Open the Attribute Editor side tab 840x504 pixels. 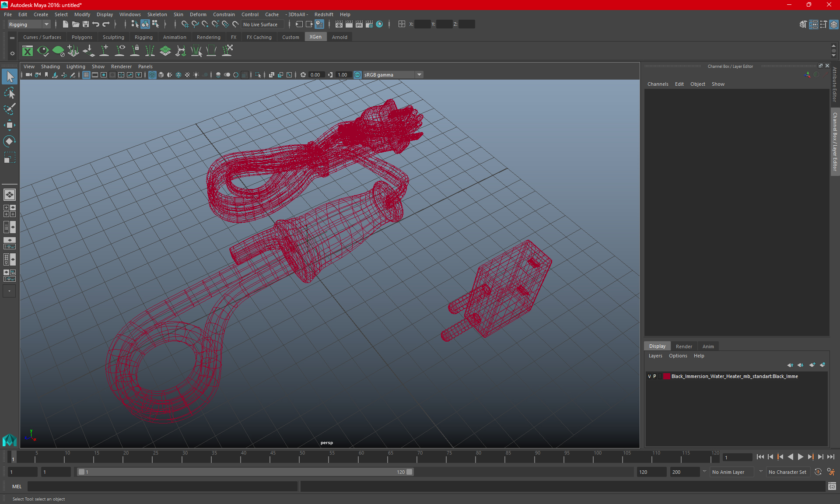[835, 84]
